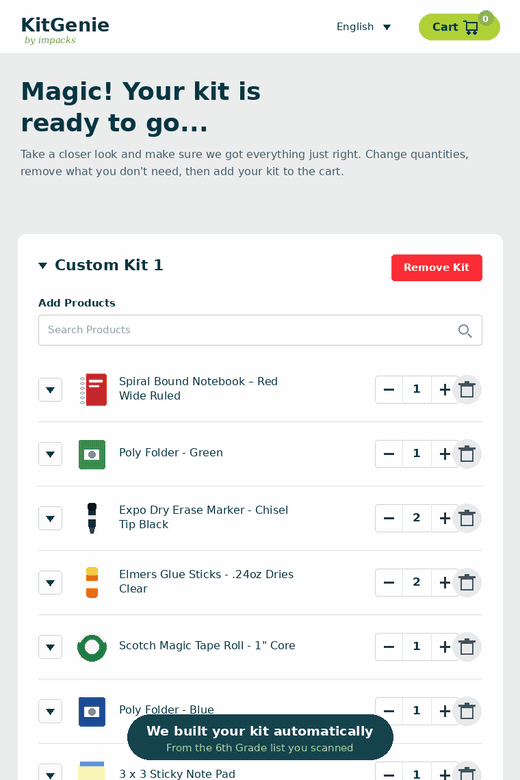Click the Scotch tape roll thumbnail
Screen dimensions: 520x780
(x=92, y=647)
